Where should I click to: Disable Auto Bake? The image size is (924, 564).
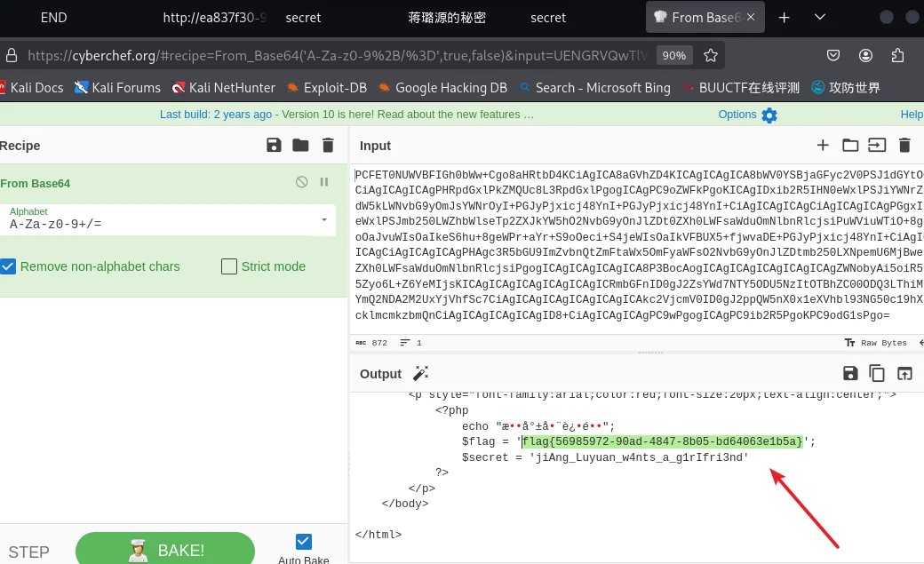[303, 540]
